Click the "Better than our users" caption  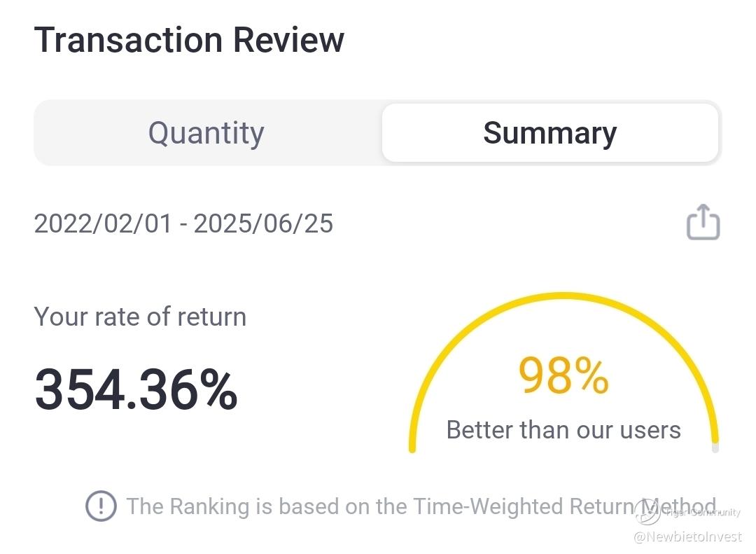click(563, 429)
